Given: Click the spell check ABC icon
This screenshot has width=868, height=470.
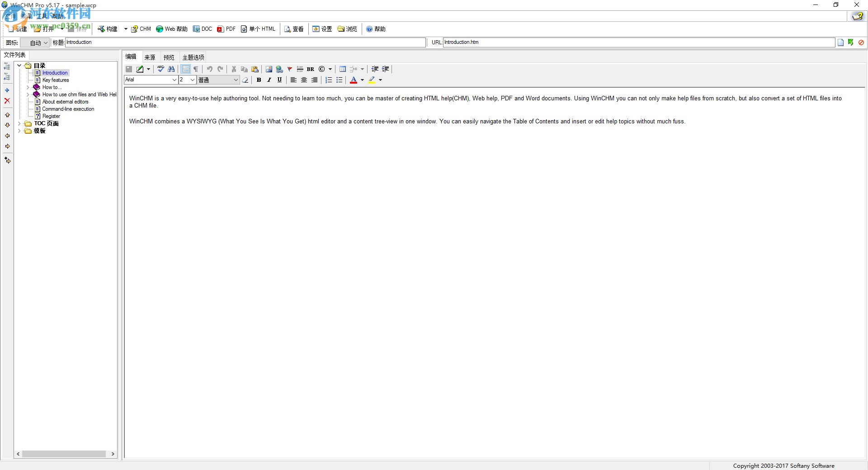Looking at the screenshot, I should click(160, 69).
